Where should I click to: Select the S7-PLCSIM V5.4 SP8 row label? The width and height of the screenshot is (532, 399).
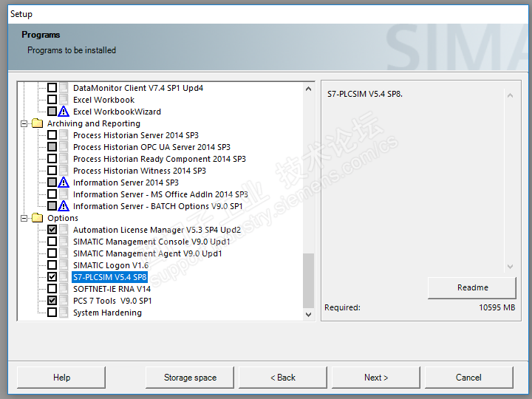pos(109,277)
